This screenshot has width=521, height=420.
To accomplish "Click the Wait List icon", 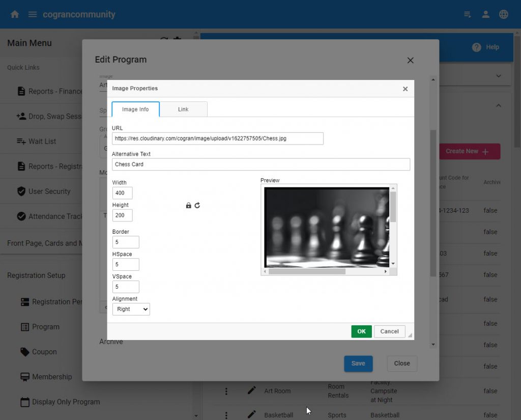I will [x=21, y=142].
